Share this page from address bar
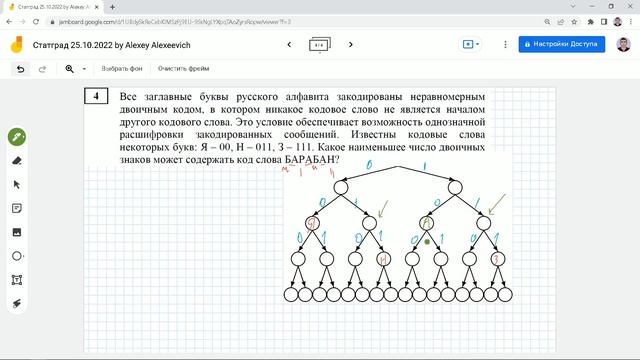This screenshot has height=360, width=640. pyautogui.click(x=561, y=22)
